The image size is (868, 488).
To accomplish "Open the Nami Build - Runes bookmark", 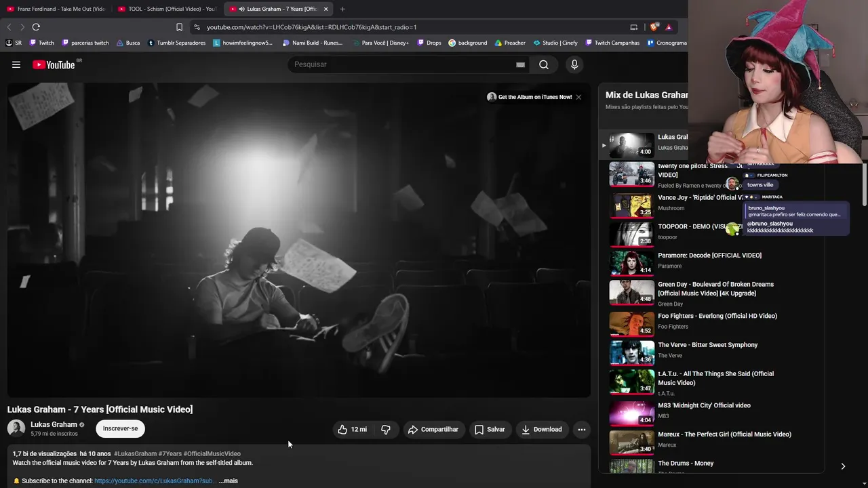I will [x=313, y=43].
